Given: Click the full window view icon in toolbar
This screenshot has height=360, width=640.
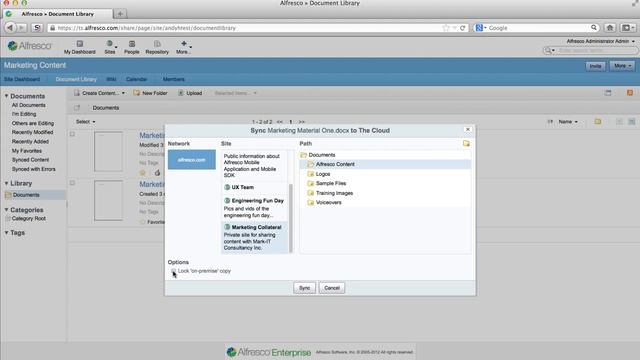Looking at the screenshot, I should tap(608, 93).
